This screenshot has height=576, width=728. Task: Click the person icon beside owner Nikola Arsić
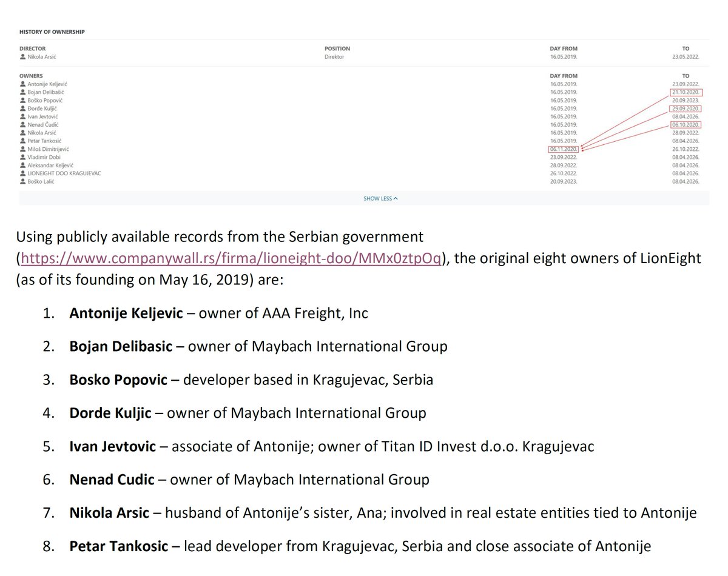23,132
